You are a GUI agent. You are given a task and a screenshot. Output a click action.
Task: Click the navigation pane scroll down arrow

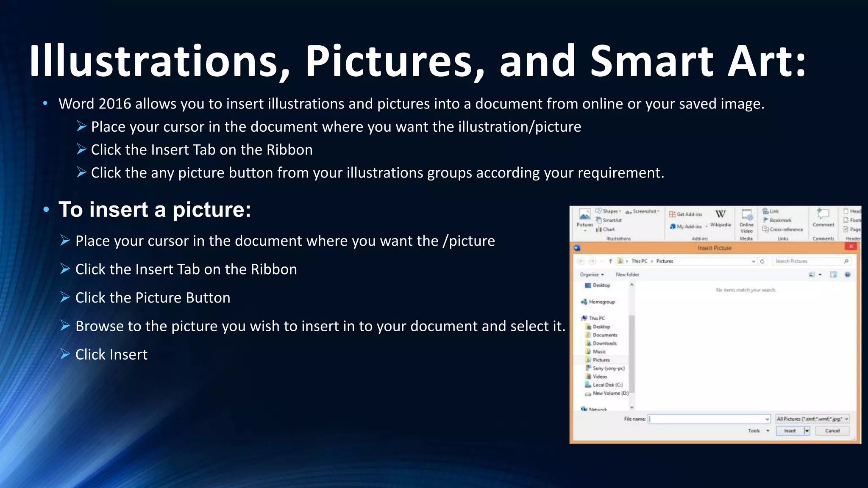click(632, 407)
